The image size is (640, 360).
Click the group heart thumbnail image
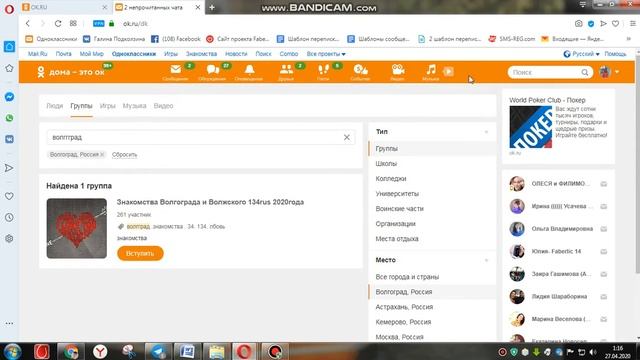pos(77,228)
